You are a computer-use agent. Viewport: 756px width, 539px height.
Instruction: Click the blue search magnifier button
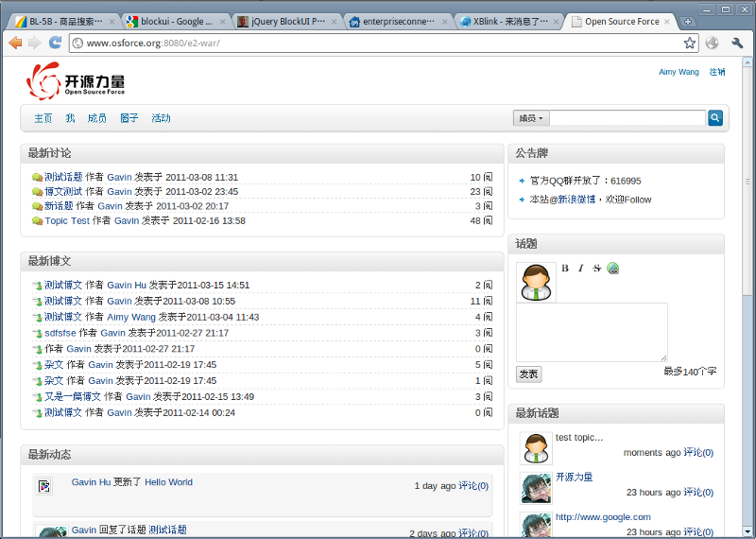[x=715, y=118]
